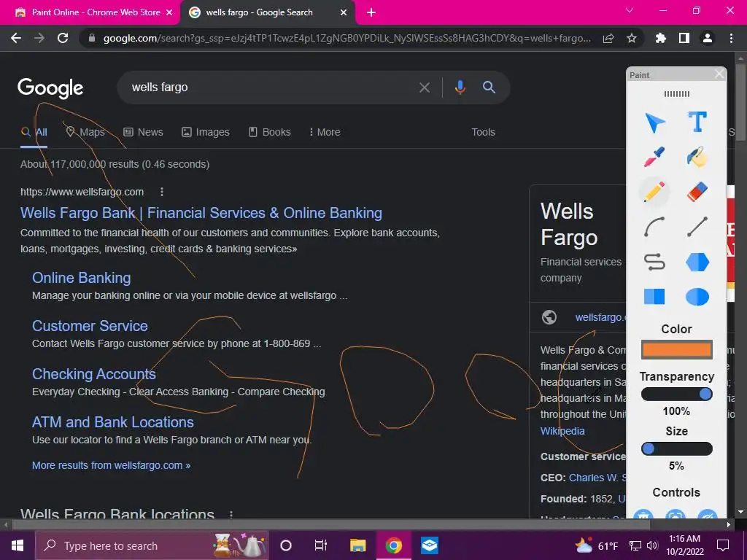The height and width of the screenshot is (560, 747).
Task: Bookmark this page with star icon
Action: tap(632, 38)
